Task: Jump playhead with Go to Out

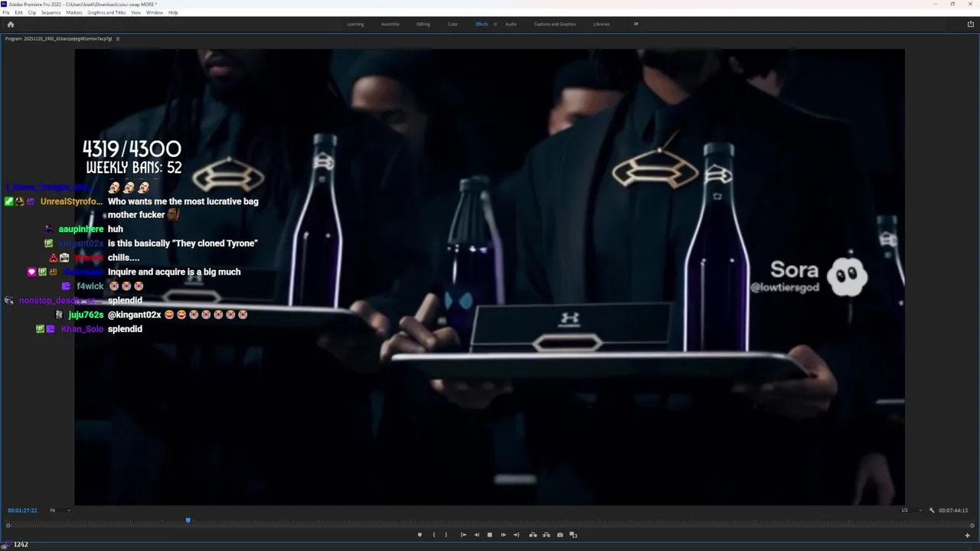Action: 516,535
